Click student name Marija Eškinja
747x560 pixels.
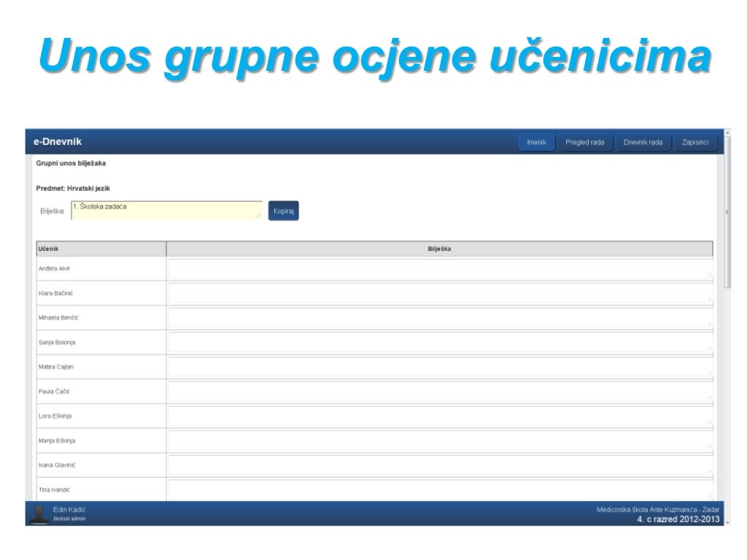click(57, 440)
